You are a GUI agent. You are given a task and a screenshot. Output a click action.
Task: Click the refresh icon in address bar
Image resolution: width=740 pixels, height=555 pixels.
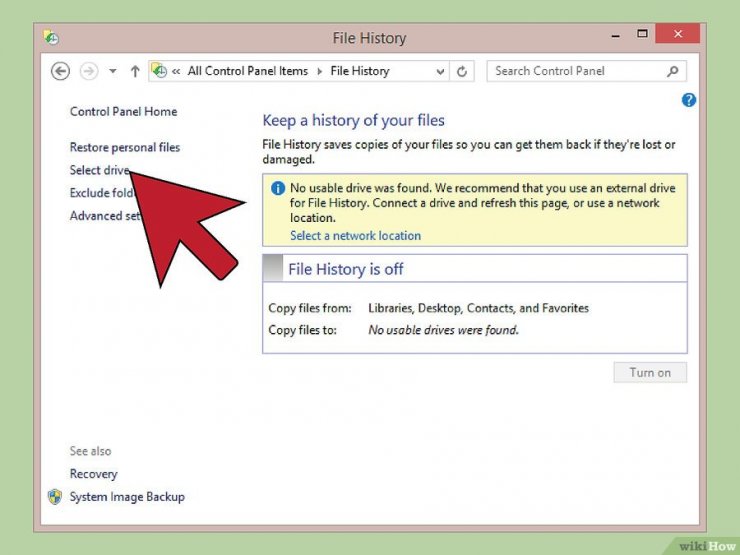click(462, 71)
